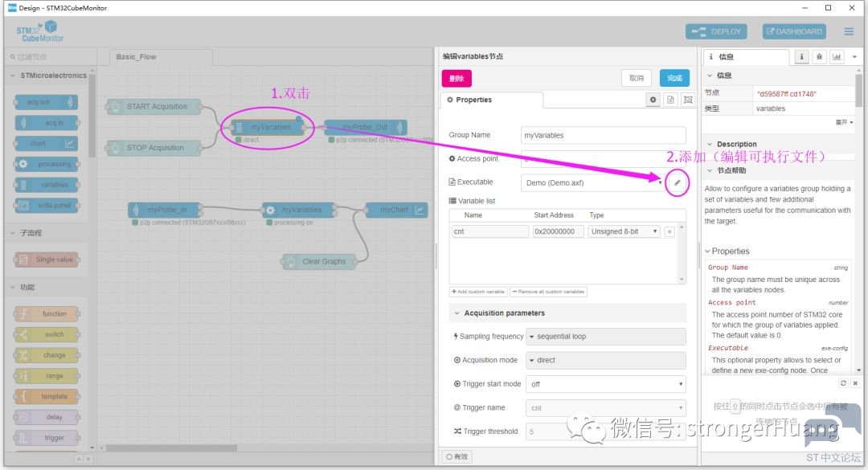
Task: Open node description document icon tab
Action: (x=670, y=100)
